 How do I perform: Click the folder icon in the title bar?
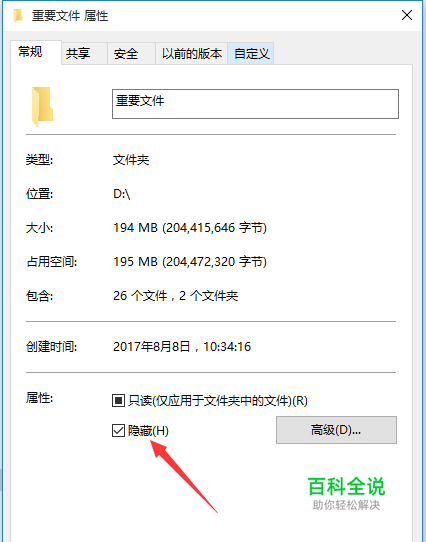click(18, 16)
